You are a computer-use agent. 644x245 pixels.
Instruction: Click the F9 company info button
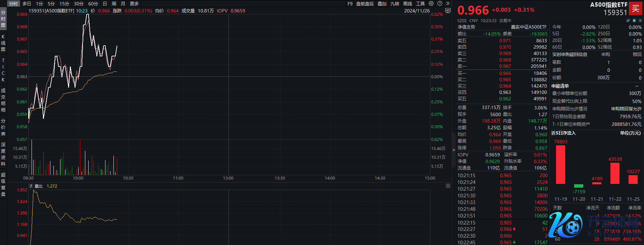[x=350, y=4]
